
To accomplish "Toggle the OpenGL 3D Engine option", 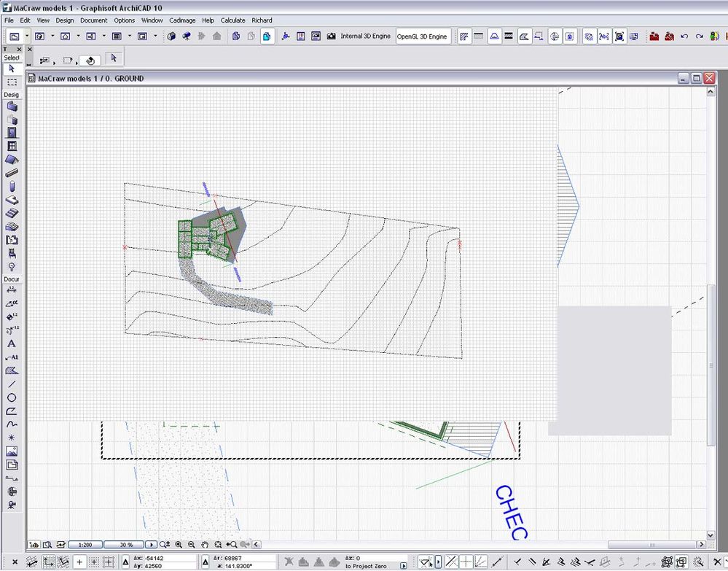I will click(x=423, y=36).
